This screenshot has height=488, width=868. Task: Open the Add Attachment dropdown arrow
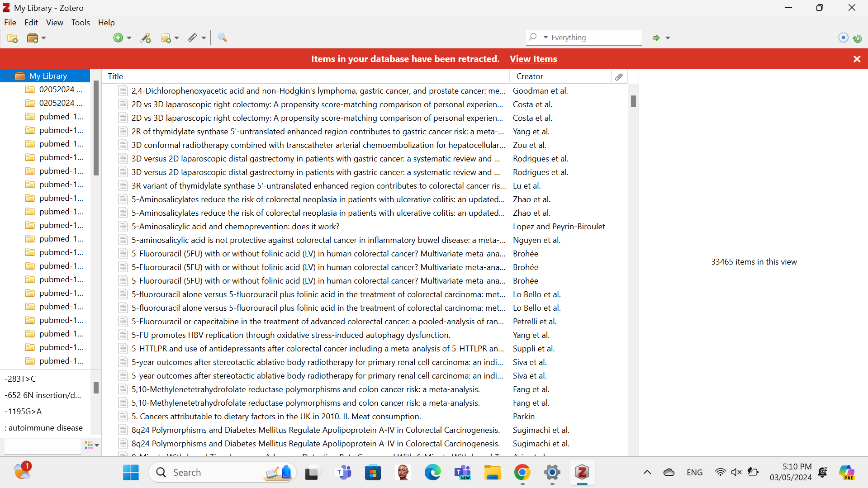204,38
